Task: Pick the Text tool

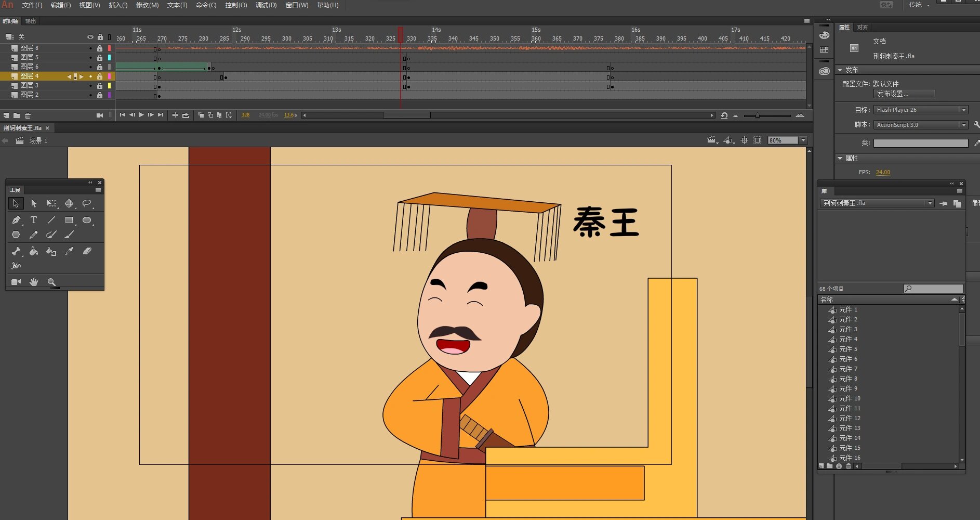Action: pyautogui.click(x=33, y=220)
